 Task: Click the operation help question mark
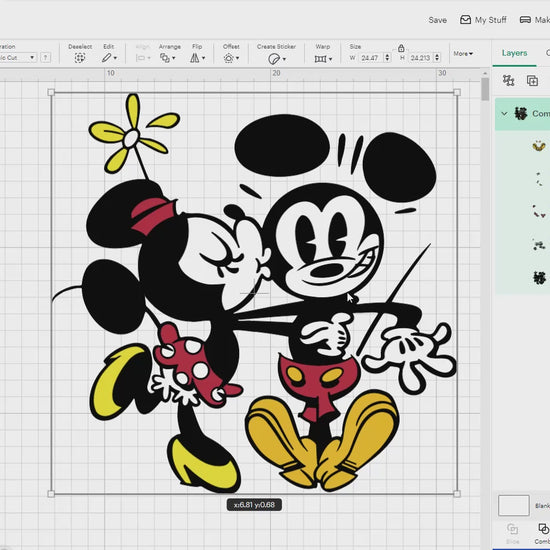(45, 58)
